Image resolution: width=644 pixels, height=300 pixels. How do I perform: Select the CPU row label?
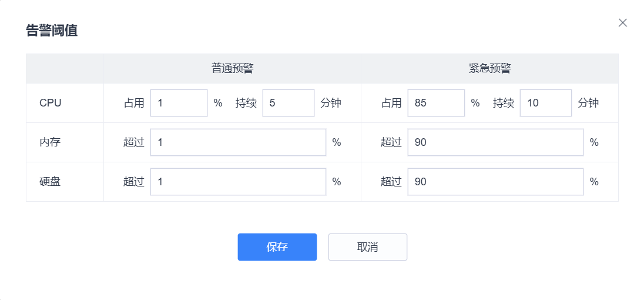(50, 103)
